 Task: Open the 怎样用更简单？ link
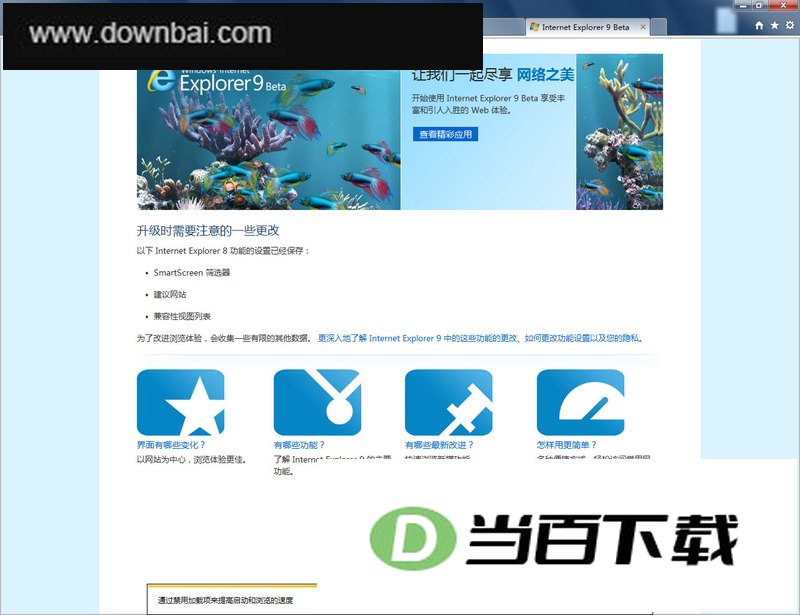(x=566, y=445)
